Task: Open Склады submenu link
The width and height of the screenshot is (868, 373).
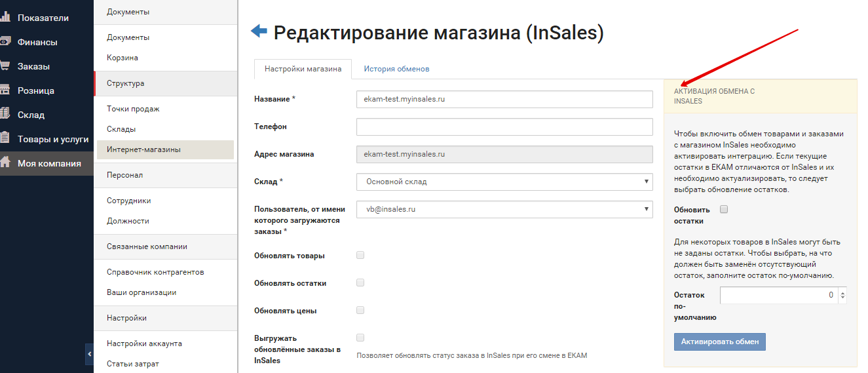Action: coord(121,129)
